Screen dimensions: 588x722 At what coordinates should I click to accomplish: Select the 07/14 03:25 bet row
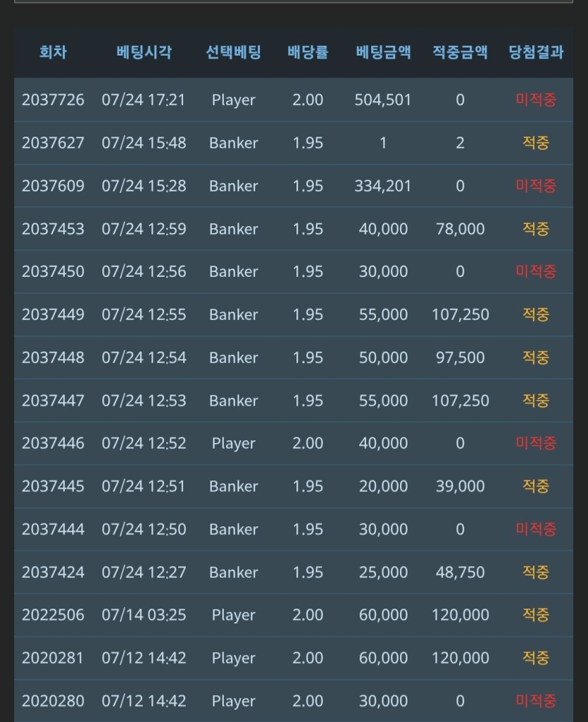tap(294, 615)
